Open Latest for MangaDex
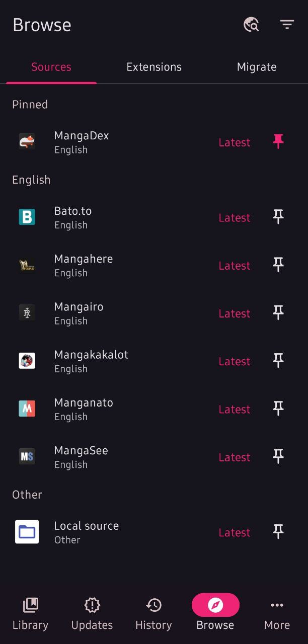 (x=235, y=142)
